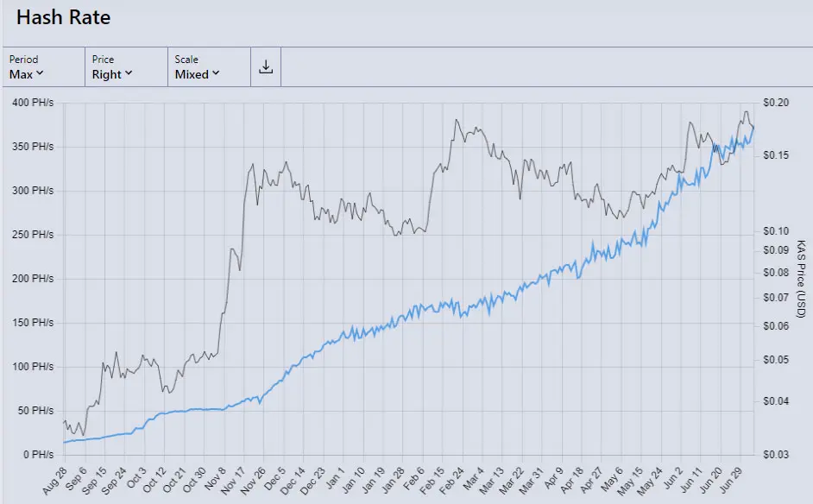Click the 400 PH/s axis label
The image size is (813, 504).
coord(33,103)
